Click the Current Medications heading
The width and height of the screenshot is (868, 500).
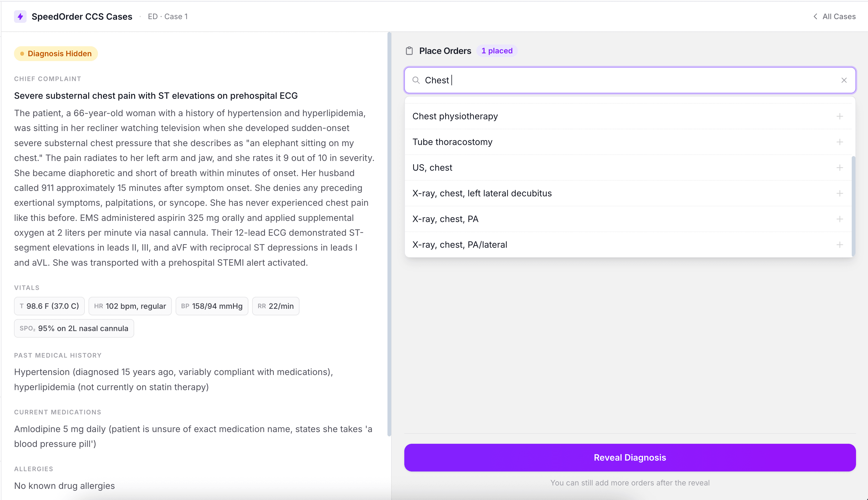click(58, 412)
